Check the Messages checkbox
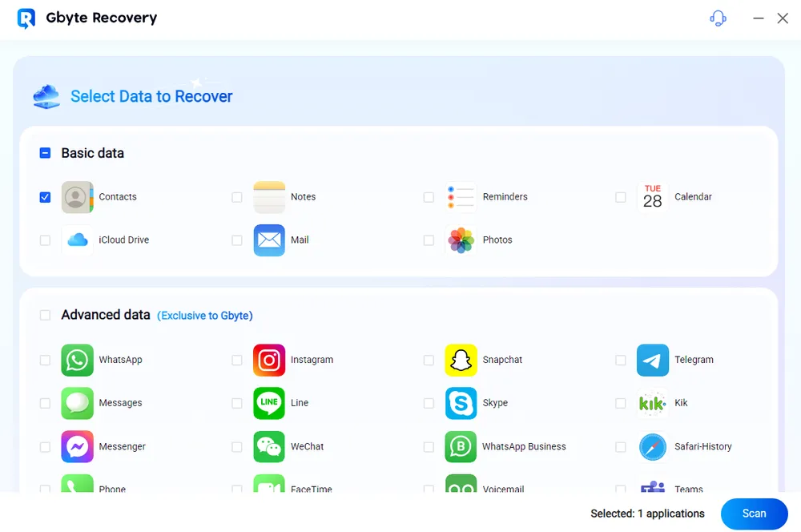 (x=45, y=403)
